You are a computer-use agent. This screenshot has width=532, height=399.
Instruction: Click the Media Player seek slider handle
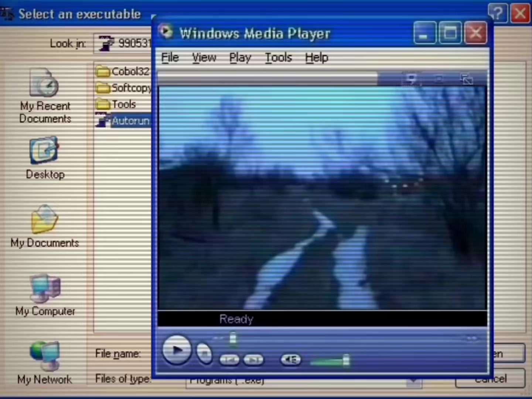(233, 338)
